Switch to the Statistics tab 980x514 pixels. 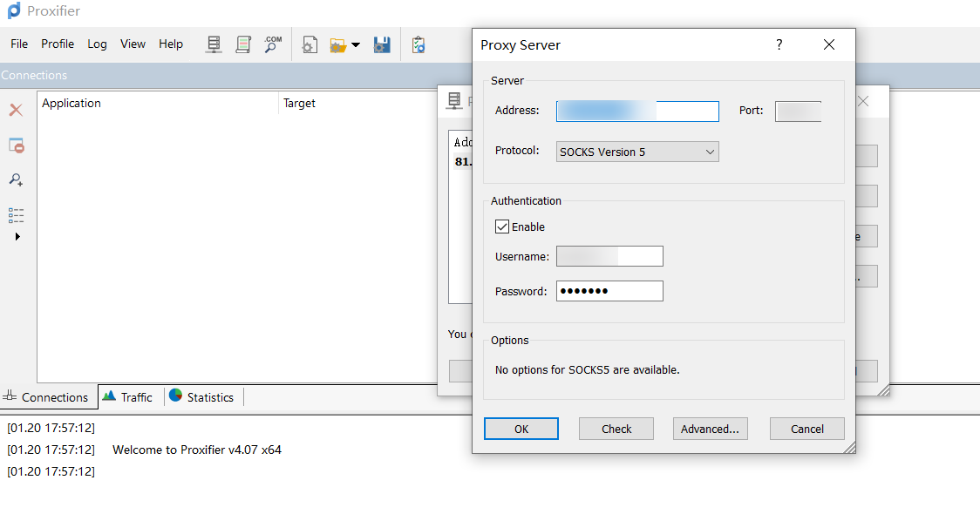[x=202, y=397]
